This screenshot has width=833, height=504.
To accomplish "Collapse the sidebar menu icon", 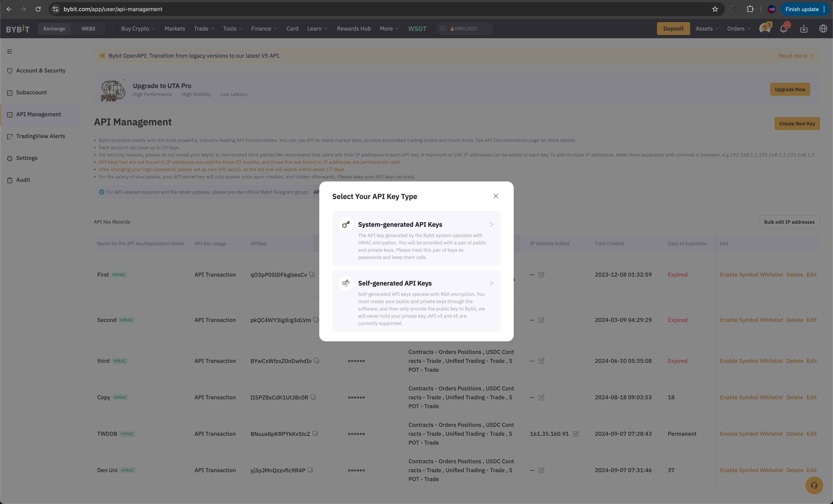I will [10, 51].
